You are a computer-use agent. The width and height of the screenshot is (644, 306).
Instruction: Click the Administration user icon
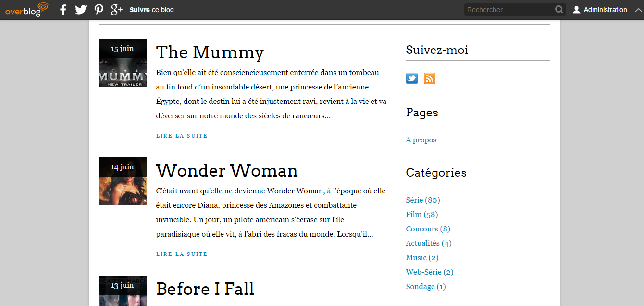(577, 10)
